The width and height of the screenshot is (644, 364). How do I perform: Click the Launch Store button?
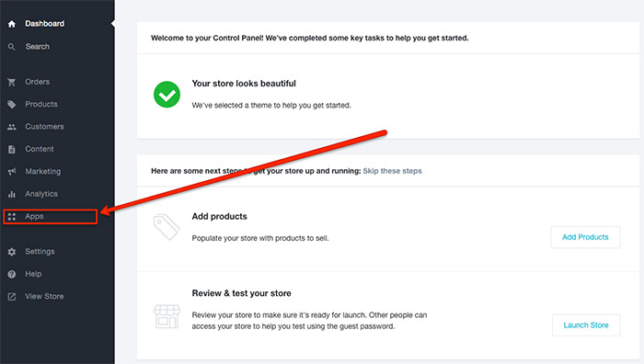pos(586,325)
